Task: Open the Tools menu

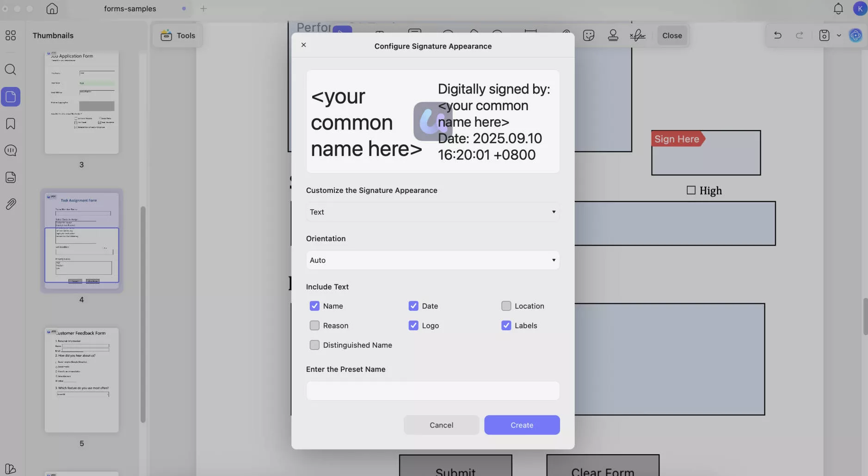Action: [178, 35]
